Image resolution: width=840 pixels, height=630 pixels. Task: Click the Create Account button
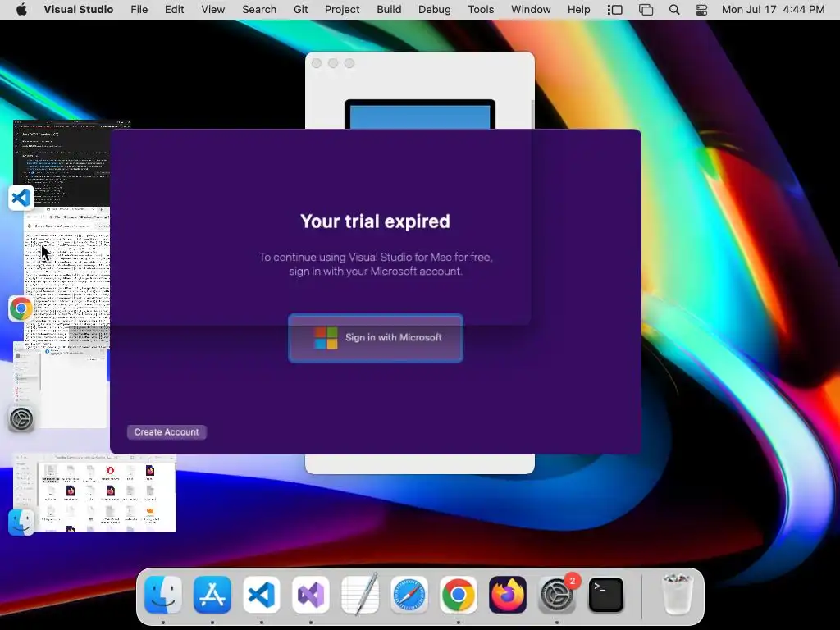click(x=167, y=432)
